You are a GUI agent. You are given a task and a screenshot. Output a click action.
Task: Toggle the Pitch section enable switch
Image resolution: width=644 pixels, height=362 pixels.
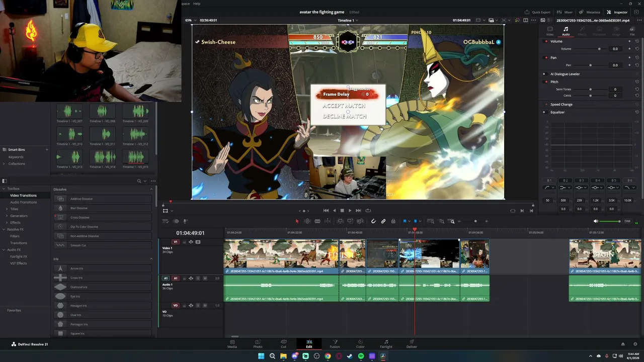[x=546, y=82]
